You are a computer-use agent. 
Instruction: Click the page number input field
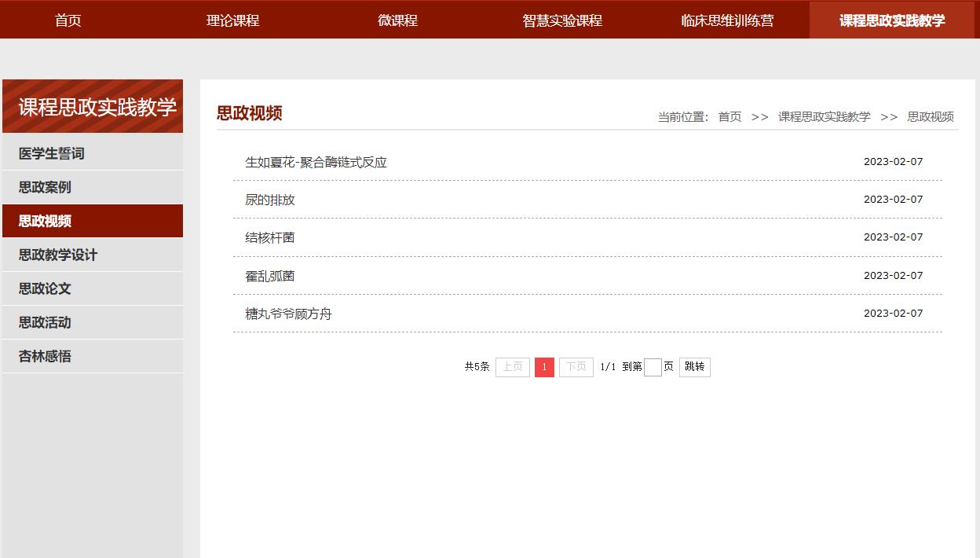point(652,367)
